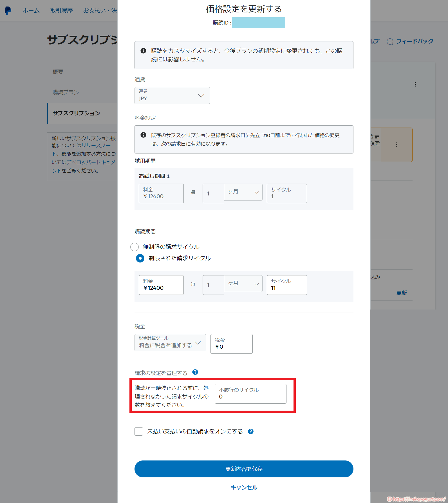This screenshot has width=448, height=503.
Task: Click info icon in 既存のサブスクリプション notice
Action: tap(143, 135)
